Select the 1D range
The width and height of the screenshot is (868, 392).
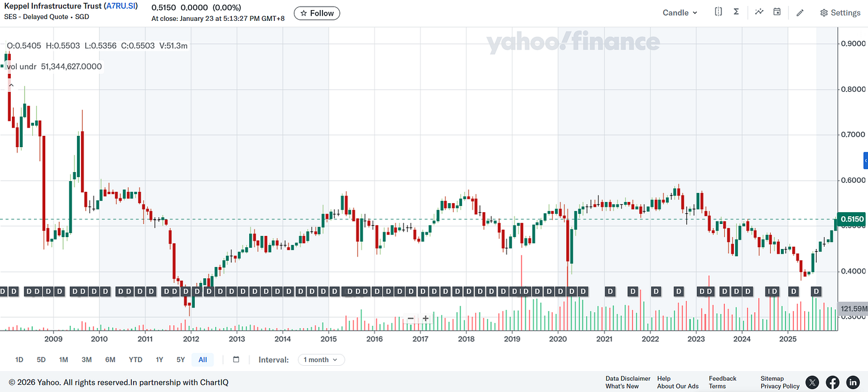(19, 360)
